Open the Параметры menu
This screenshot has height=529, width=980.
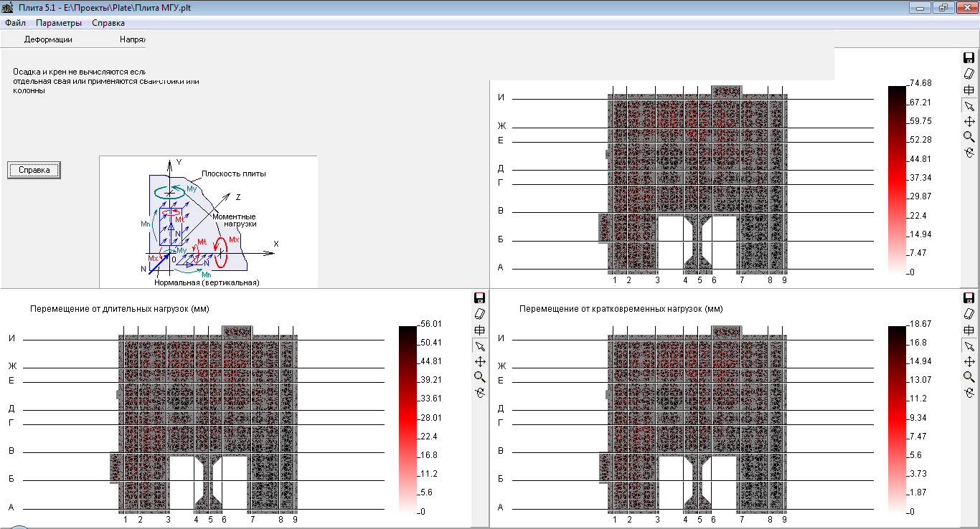pos(59,23)
